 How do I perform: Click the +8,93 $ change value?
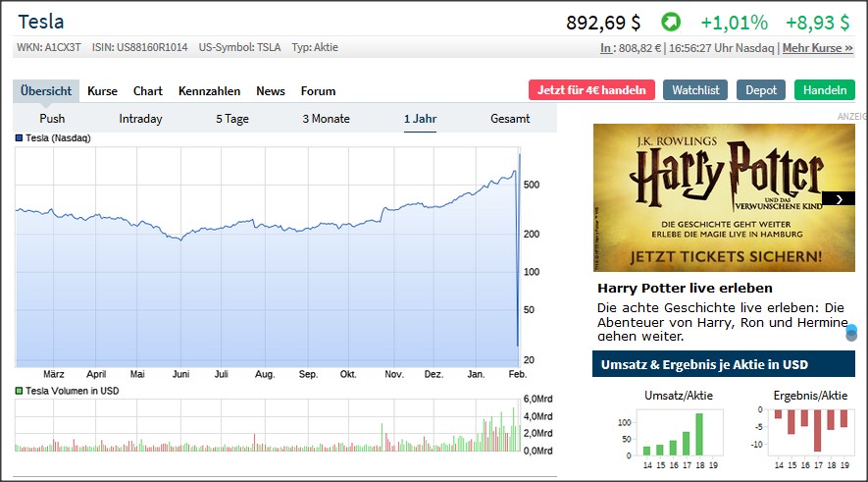pos(818,23)
